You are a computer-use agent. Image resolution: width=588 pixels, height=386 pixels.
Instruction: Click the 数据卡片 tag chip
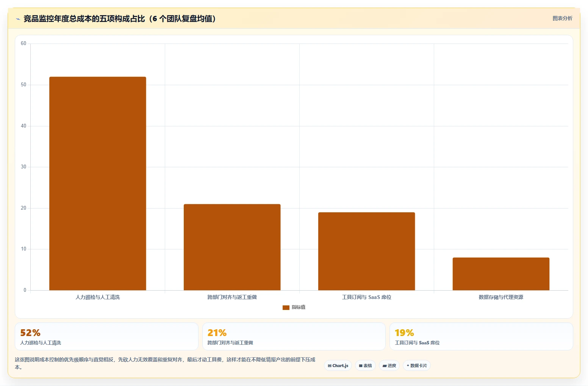(417, 366)
